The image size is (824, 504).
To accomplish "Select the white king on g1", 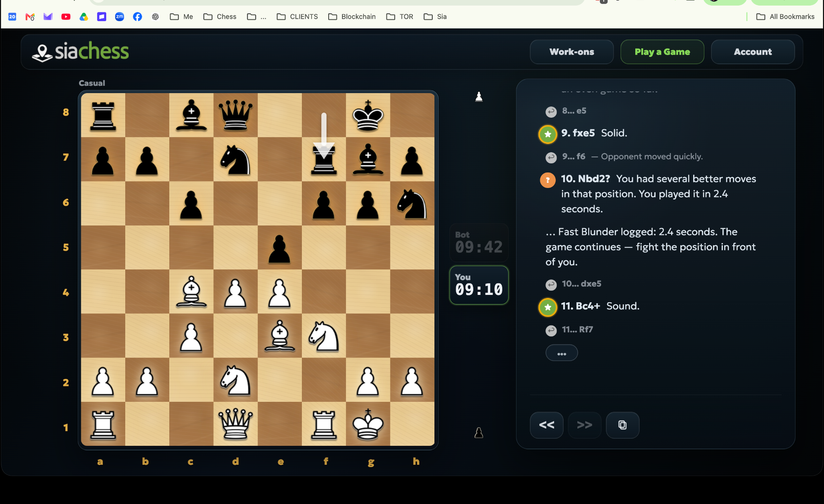I will click(x=368, y=424).
